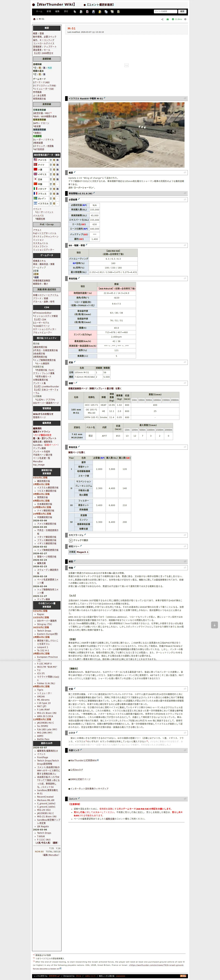220x980 pixels.
Task: Click the イタリア flag icon
Action: [35, 189]
